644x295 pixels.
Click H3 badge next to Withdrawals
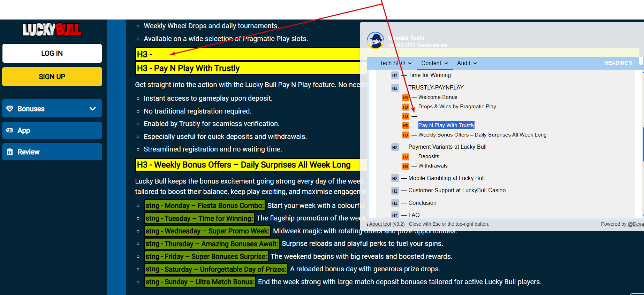tap(406, 166)
